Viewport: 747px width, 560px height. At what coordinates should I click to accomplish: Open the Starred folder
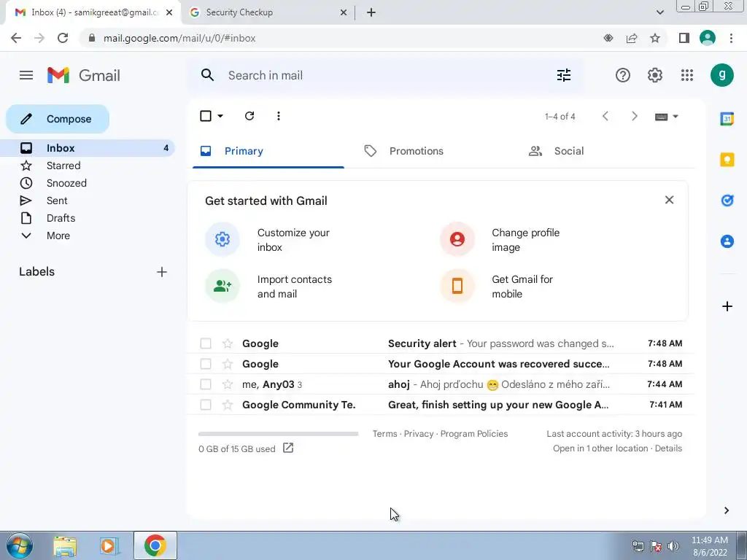(88, 166)
